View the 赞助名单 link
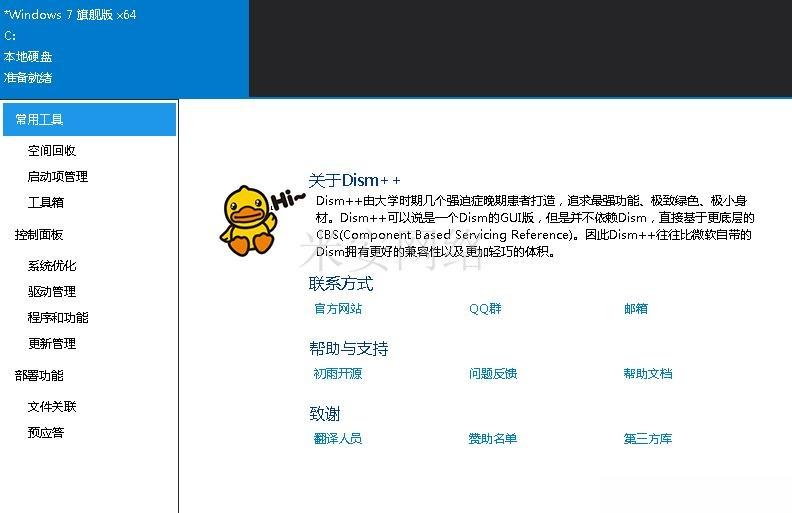 click(493, 439)
